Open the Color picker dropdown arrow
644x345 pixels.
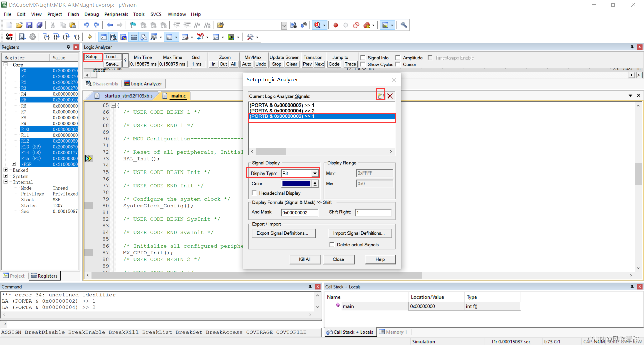click(x=315, y=184)
